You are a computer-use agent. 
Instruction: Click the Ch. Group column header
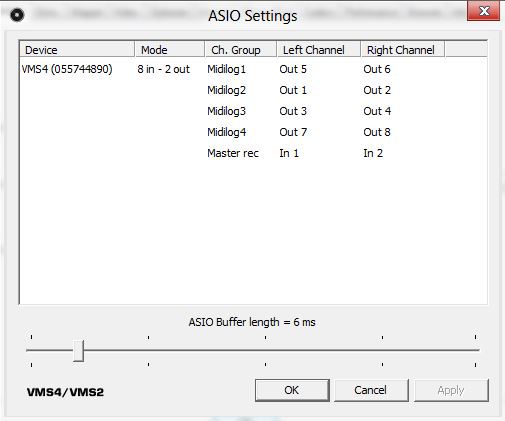(241, 50)
